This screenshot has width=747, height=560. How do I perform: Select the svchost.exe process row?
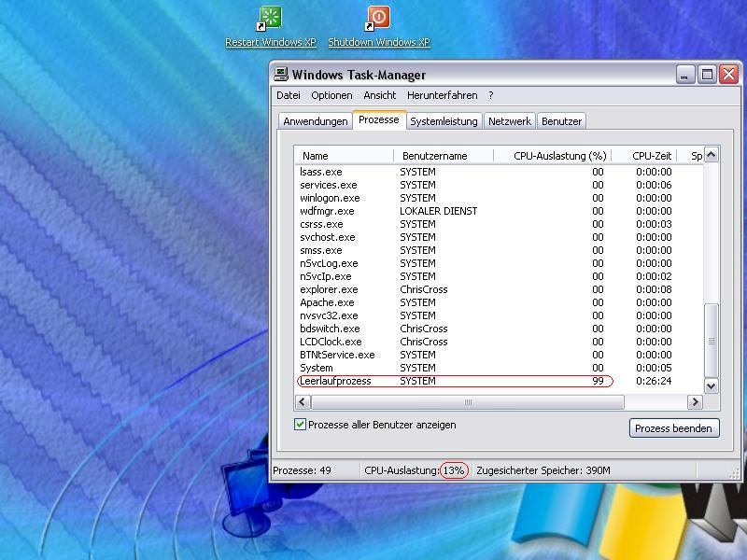pyautogui.click(x=499, y=237)
